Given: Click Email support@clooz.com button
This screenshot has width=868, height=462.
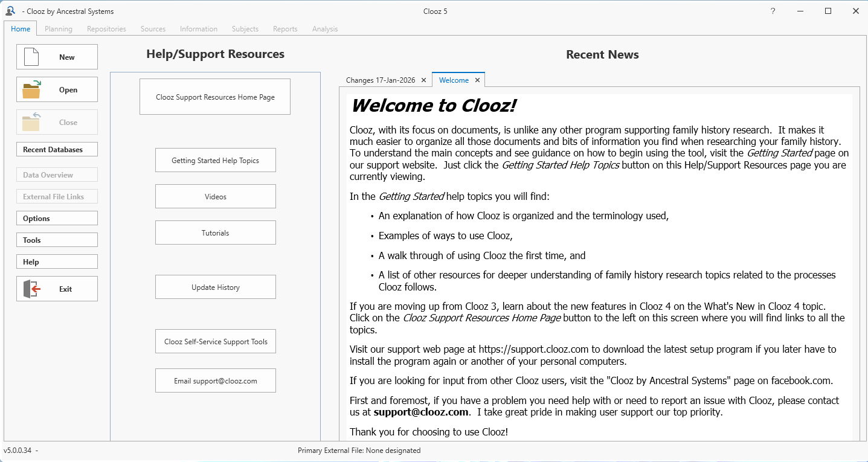Looking at the screenshot, I should tap(215, 381).
